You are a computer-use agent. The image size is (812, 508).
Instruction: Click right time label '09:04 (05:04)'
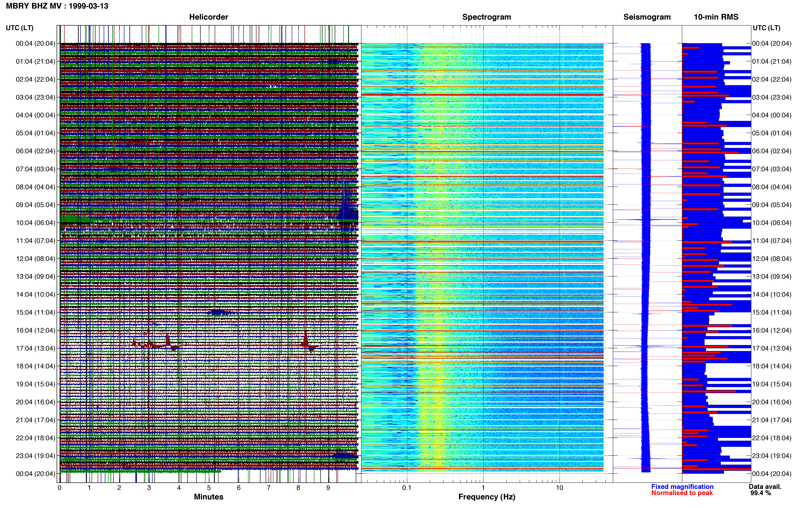772,205
